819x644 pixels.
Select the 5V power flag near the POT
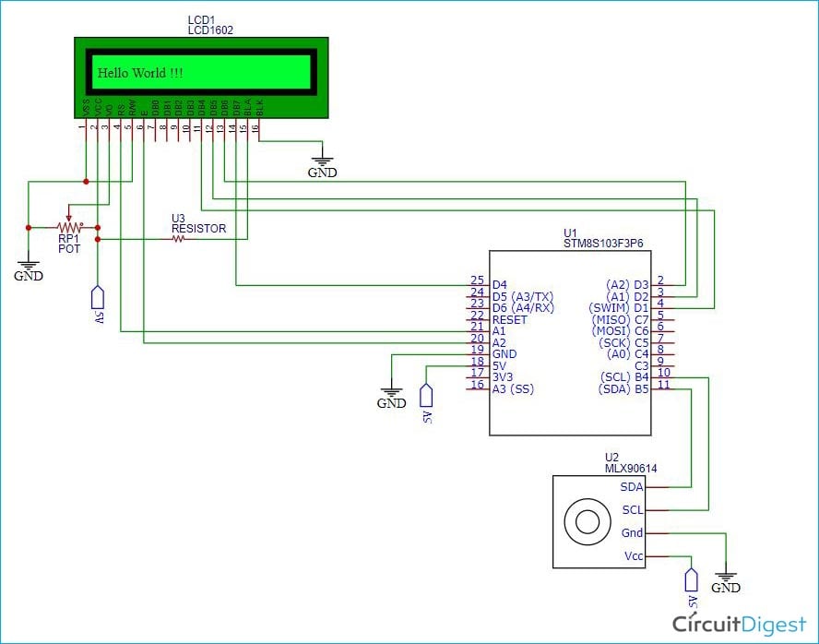99,297
